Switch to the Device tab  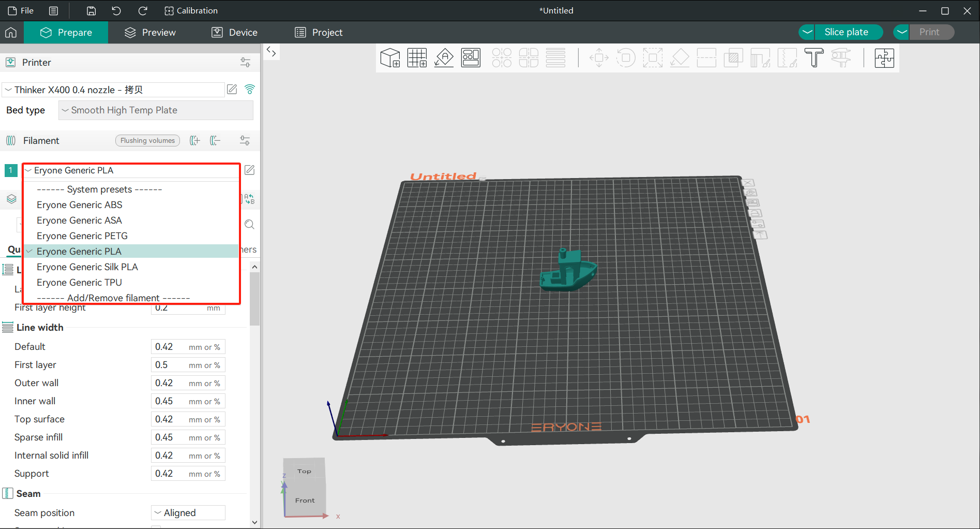(x=234, y=33)
